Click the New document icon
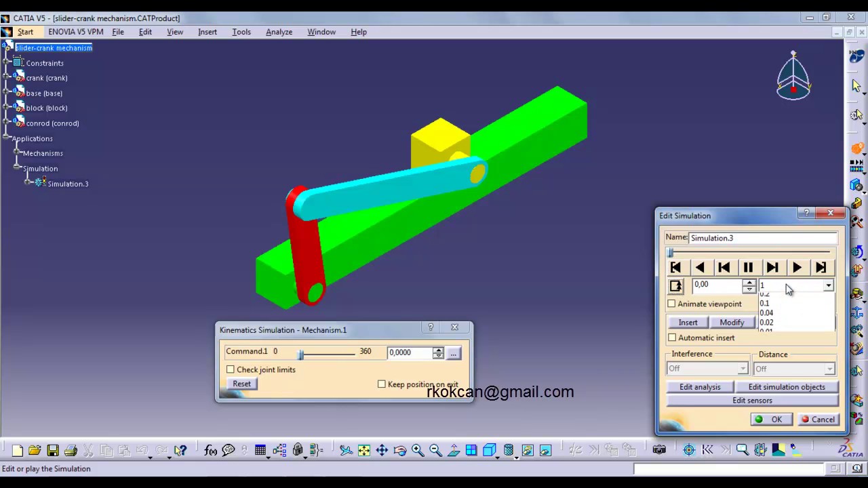This screenshot has width=868, height=488. (x=17, y=450)
